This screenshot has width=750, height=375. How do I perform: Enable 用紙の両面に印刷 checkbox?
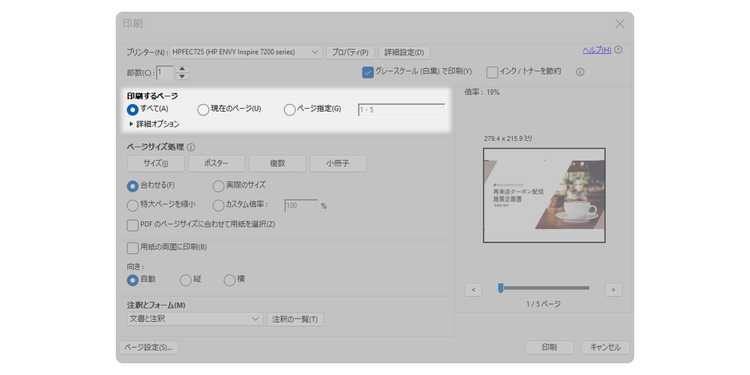click(x=132, y=248)
